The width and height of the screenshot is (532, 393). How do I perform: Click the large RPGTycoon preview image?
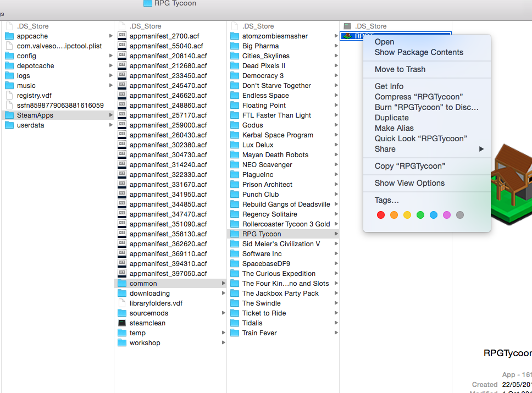[511, 185]
